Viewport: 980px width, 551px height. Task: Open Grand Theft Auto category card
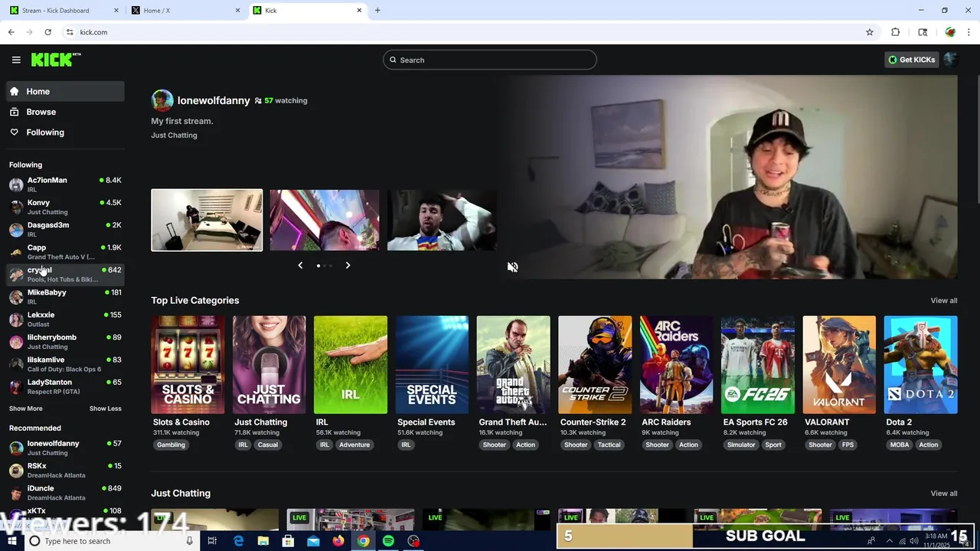click(513, 365)
